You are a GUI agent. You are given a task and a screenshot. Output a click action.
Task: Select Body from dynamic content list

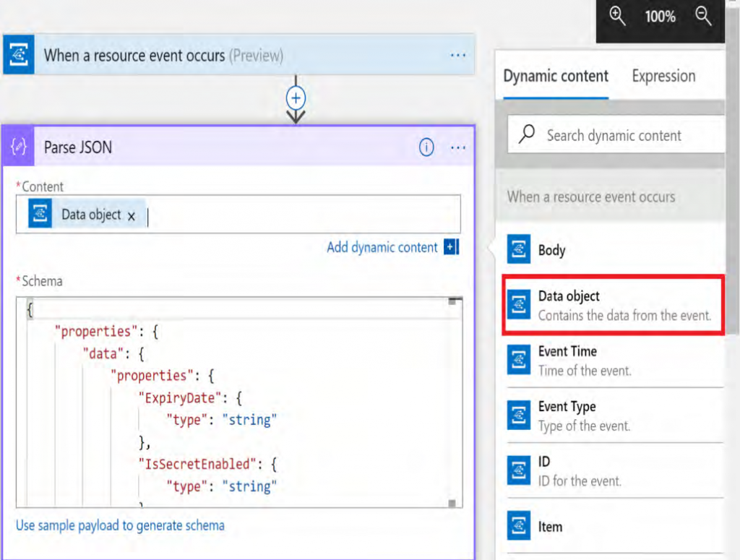click(x=551, y=250)
